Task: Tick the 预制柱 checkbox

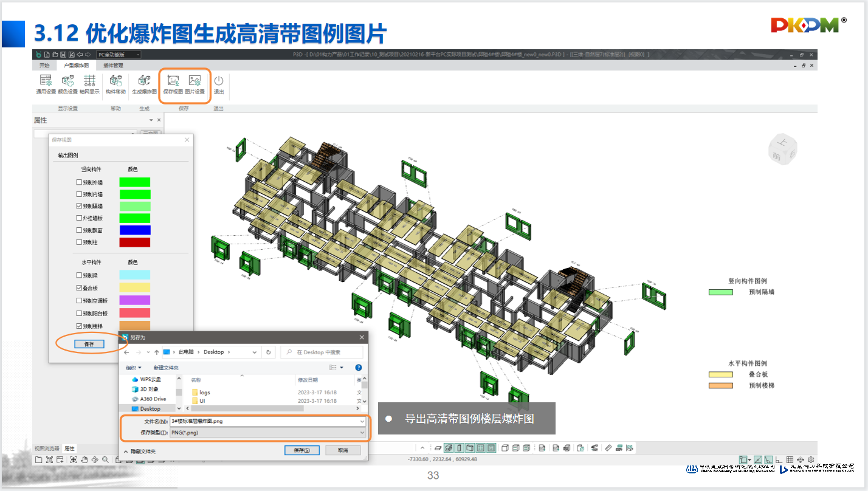Action: [79, 242]
